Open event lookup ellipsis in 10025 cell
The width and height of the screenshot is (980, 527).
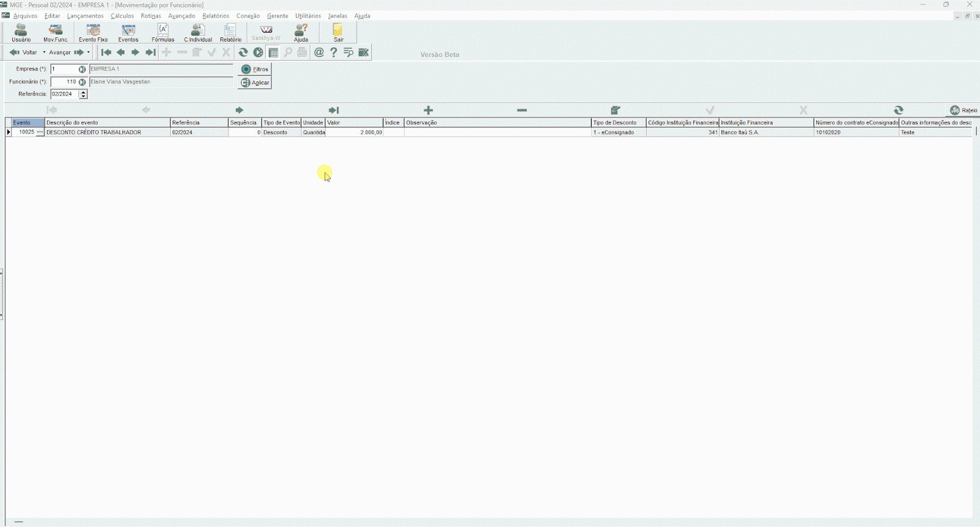click(40, 132)
